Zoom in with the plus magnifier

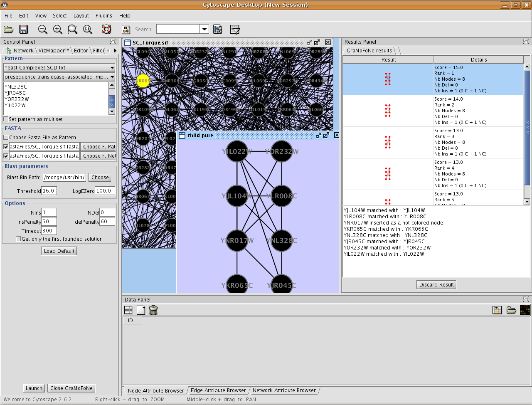tap(57, 30)
